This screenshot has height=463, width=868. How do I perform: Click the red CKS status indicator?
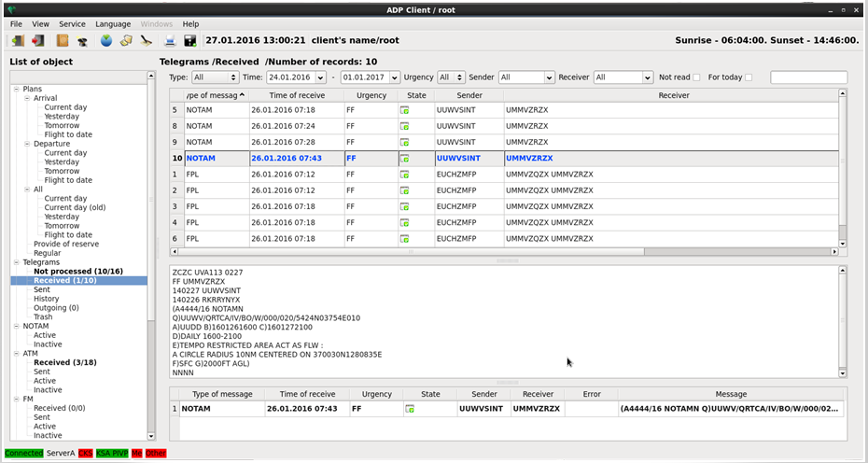pyautogui.click(x=86, y=453)
